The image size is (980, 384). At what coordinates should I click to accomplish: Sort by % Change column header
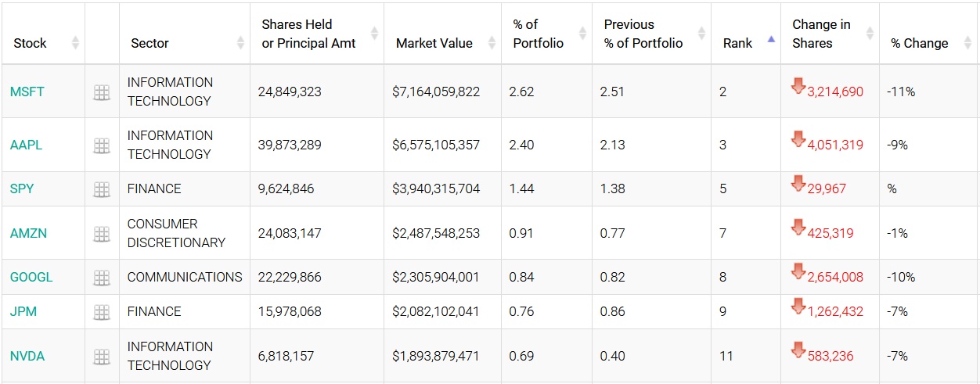tap(919, 43)
